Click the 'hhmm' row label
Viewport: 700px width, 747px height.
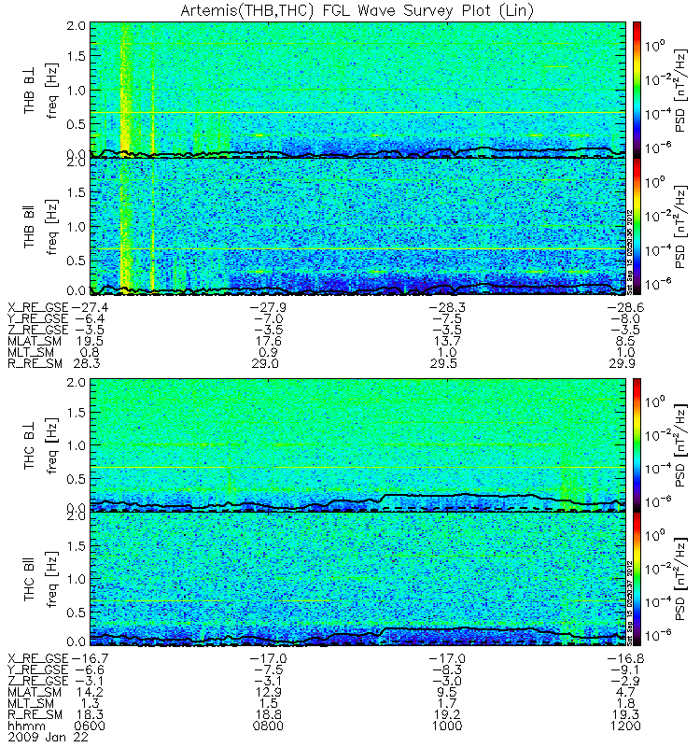pos(27,726)
